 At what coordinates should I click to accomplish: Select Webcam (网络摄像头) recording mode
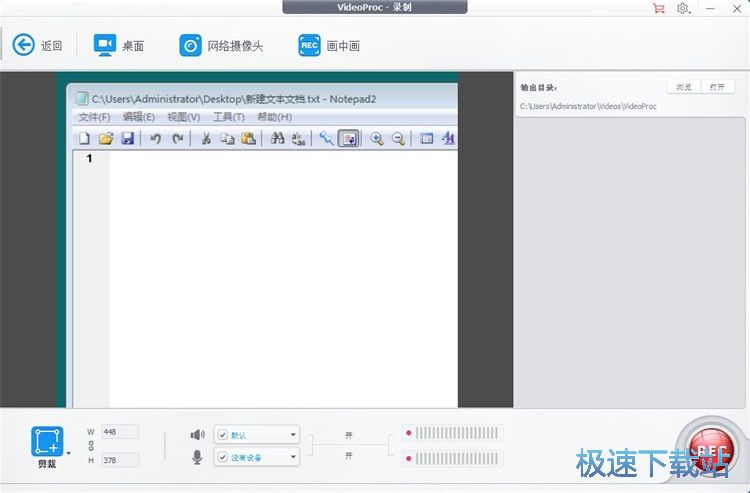point(190,45)
